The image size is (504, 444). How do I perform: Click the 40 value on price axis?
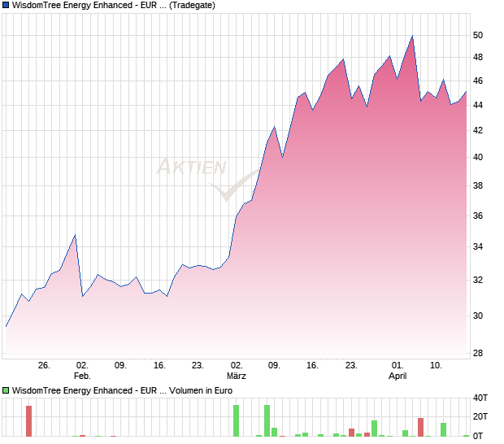478,158
